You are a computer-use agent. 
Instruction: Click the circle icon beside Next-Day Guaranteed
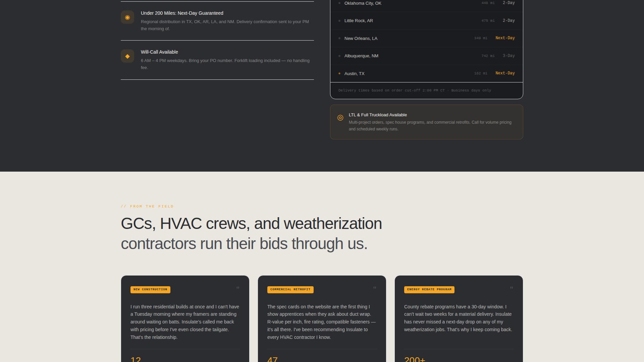point(127,17)
